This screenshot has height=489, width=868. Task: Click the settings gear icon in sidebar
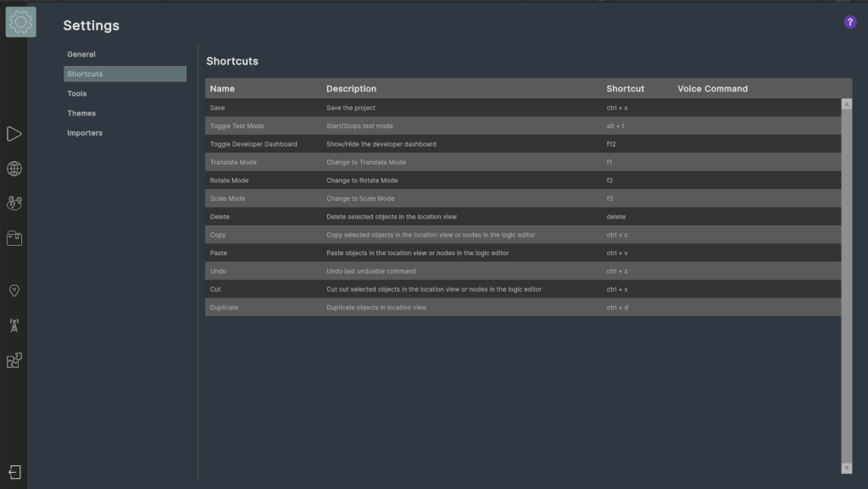click(20, 22)
